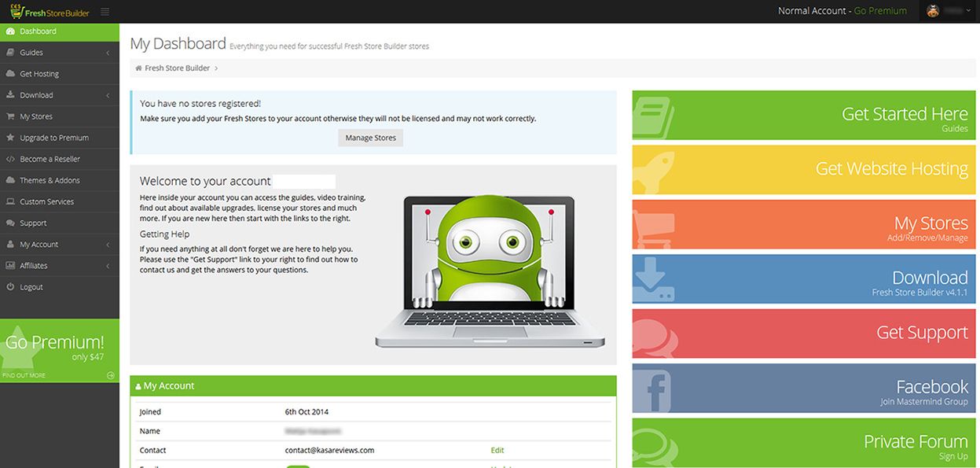Image resolution: width=980 pixels, height=468 pixels.
Task: Click the home icon in breadcrumb
Action: coord(138,68)
